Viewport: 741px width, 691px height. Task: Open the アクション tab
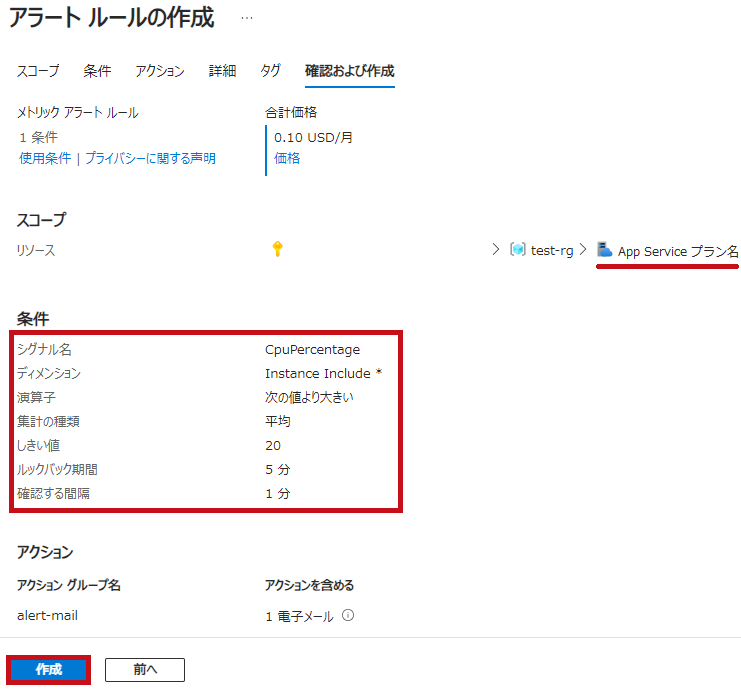(160, 71)
